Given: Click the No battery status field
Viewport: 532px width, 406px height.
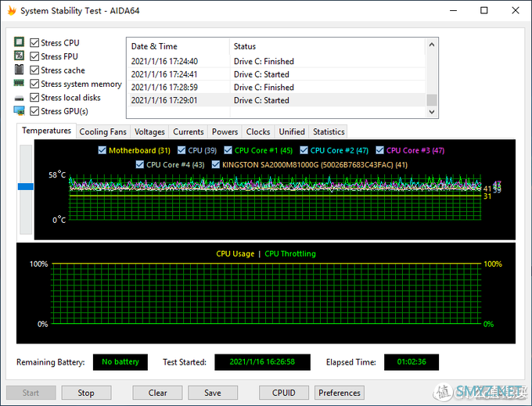Looking at the screenshot, I should tap(120, 362).
